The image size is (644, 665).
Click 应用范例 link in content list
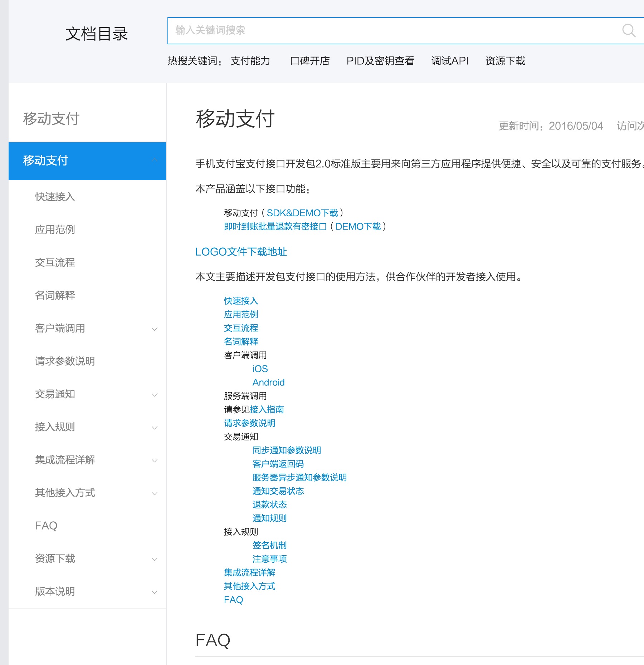click(241, 315)
